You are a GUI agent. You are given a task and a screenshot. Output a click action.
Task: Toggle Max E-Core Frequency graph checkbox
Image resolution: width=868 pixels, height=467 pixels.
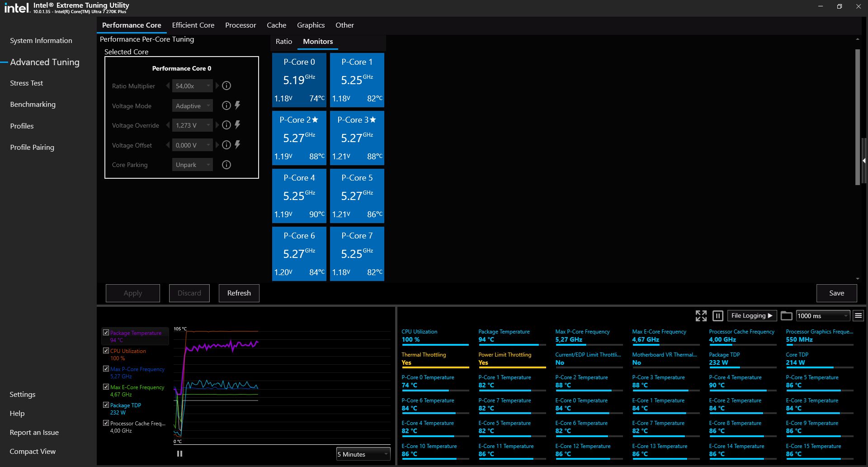(x=106, y=387)
